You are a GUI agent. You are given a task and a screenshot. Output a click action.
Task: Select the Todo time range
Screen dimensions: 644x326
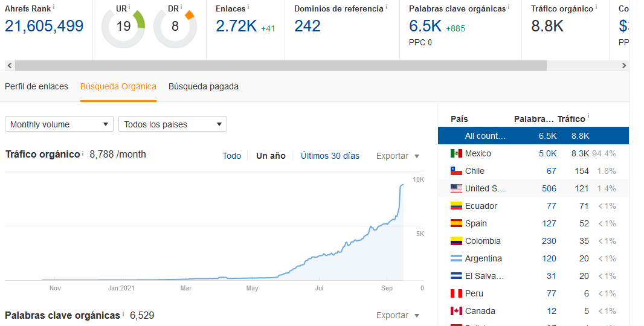pos(231,156)
